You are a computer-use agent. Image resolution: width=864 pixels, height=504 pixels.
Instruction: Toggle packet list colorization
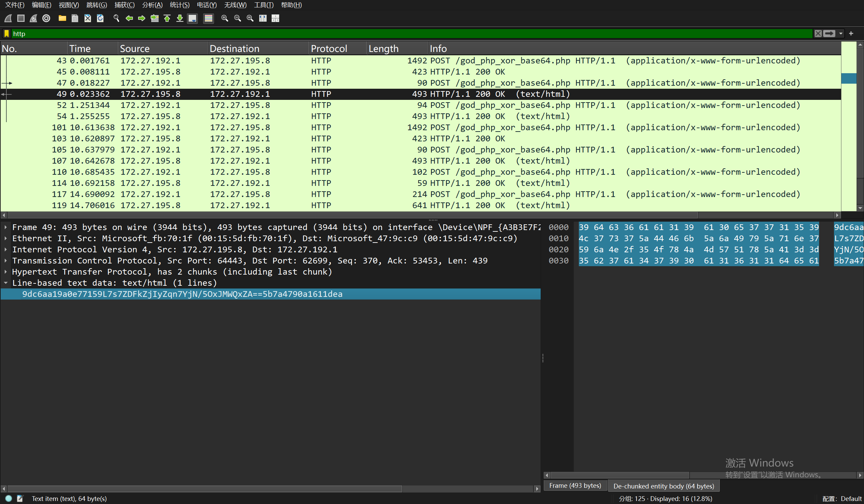[208, 18]
